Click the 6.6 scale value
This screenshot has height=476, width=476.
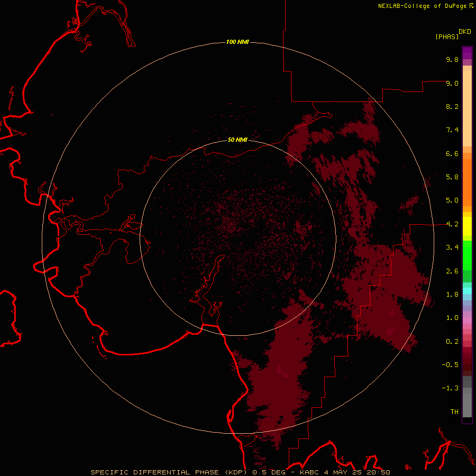(452, 153)
